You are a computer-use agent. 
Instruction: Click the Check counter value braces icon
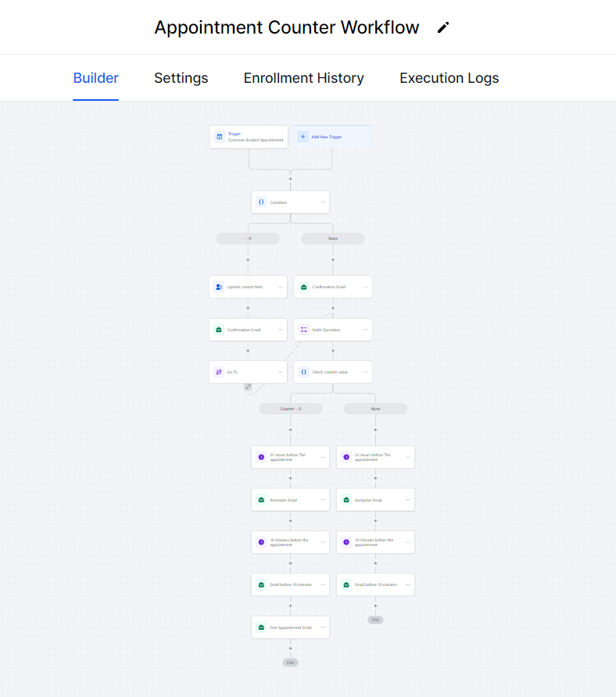[x=303, y=372]
